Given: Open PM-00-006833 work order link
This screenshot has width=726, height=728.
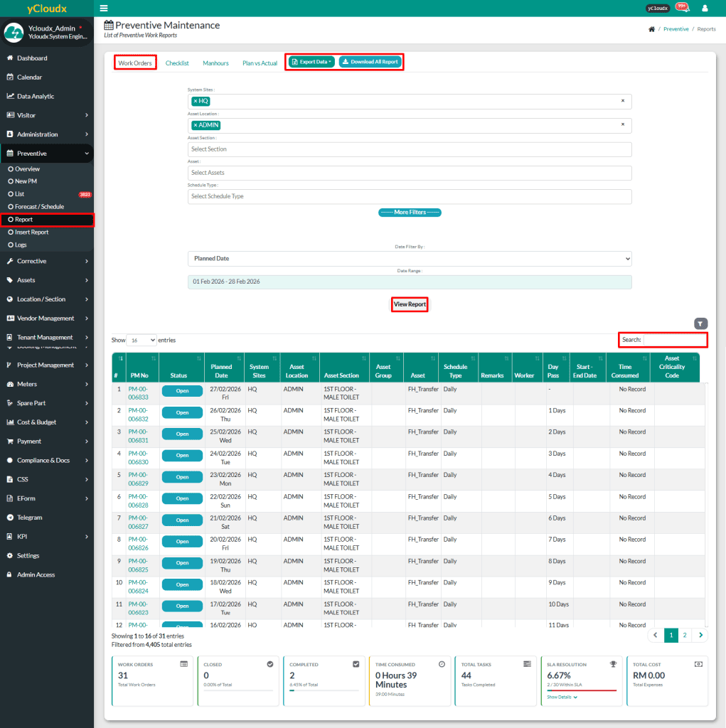Looking at the screenshot, I should click(138, 394).
